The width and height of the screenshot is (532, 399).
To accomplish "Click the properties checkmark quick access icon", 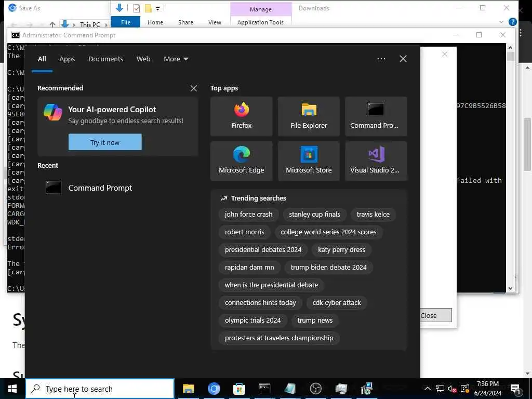I will click(137, 8).
